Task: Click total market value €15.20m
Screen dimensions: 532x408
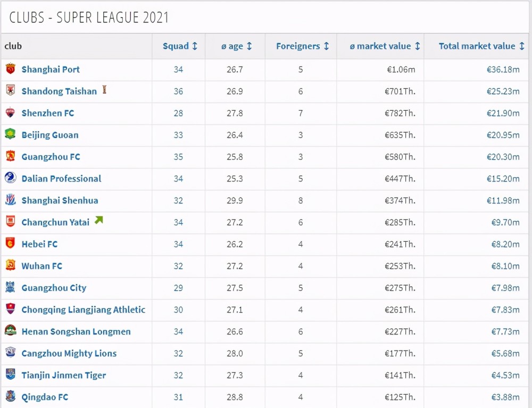Action: tap(503, 178)
